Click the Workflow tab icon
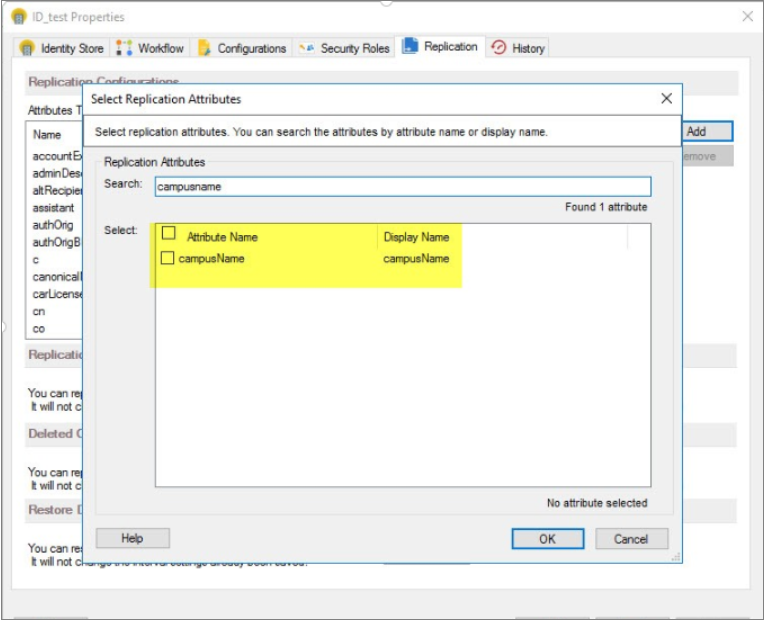This screenshot has height=621, width=764. (x=124, y=48)
